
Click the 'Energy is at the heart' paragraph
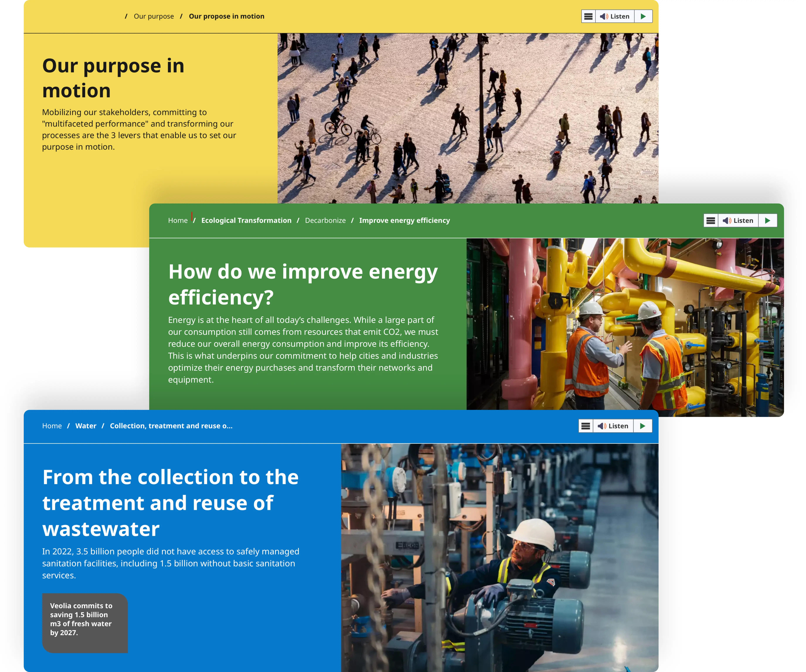(x=303, y=349)
